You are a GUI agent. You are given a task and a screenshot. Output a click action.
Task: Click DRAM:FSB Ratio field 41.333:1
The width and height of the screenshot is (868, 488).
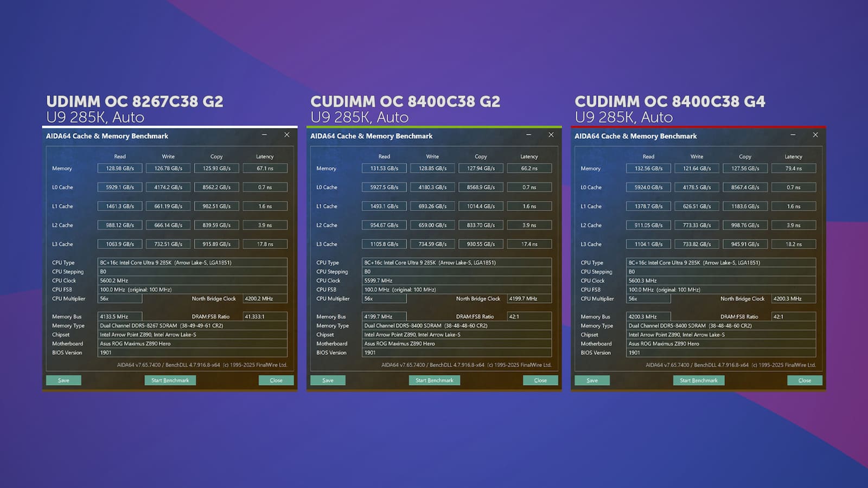[265, 317]
